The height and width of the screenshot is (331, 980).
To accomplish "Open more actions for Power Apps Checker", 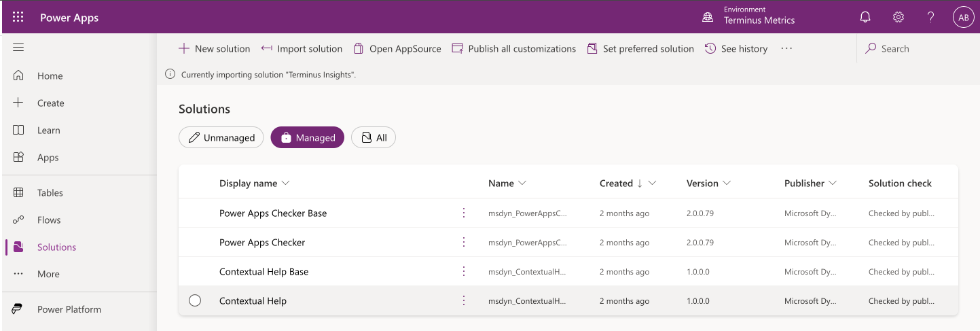I will click(464, 242).
